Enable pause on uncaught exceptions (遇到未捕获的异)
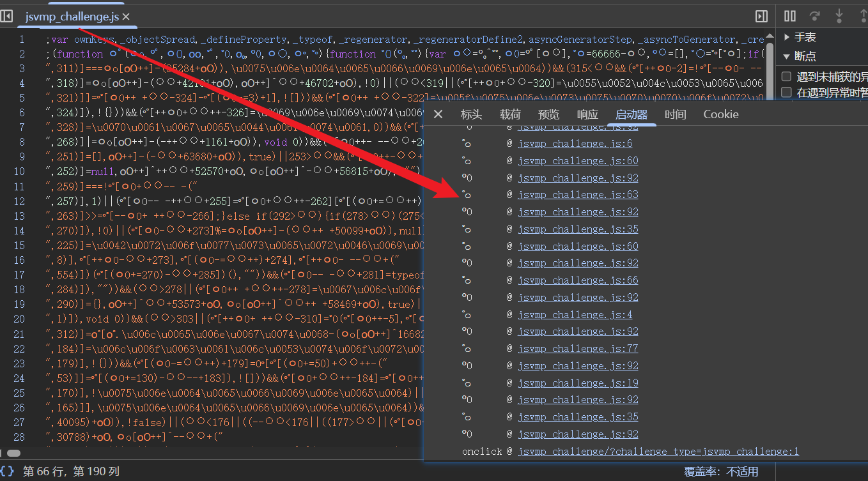868x481 pixels. [787, 77]
